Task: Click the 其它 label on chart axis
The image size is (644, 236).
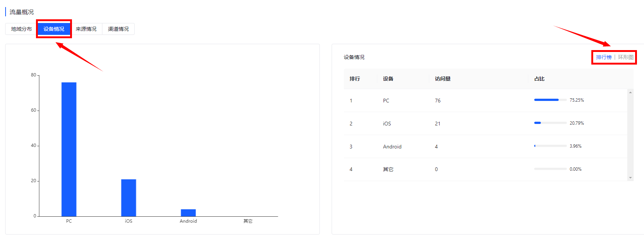Action: point(248,221)
